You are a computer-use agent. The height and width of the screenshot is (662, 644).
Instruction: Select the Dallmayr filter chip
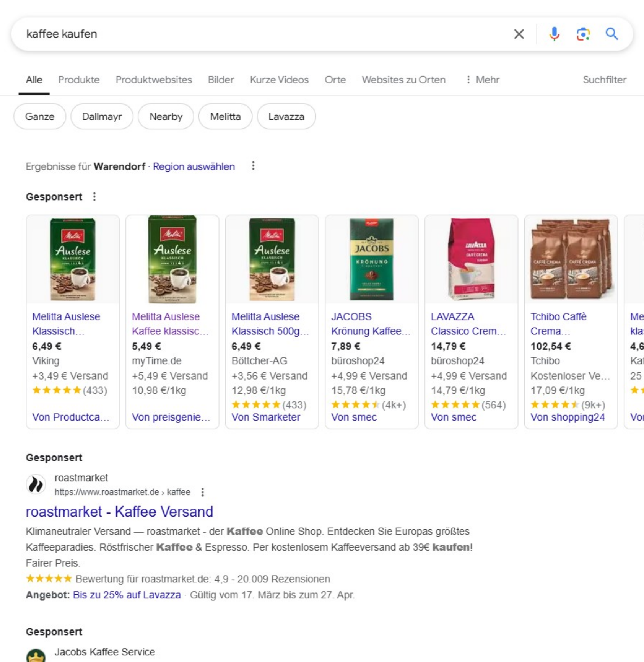click(102, 116)
